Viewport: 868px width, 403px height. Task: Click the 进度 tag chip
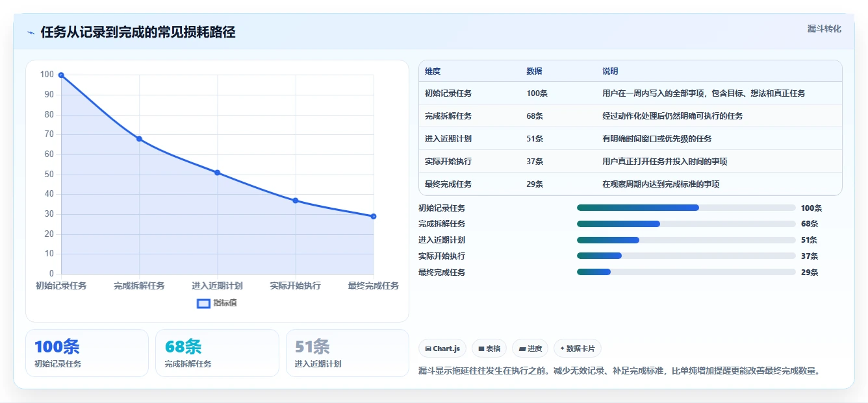[x=530, y=348]
